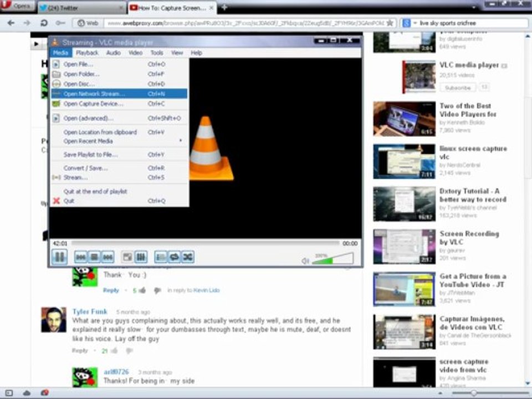Viewport: 532px width, 399px height.
Task: Expand Open Recent Media submenu
Action: pos(119,141)
